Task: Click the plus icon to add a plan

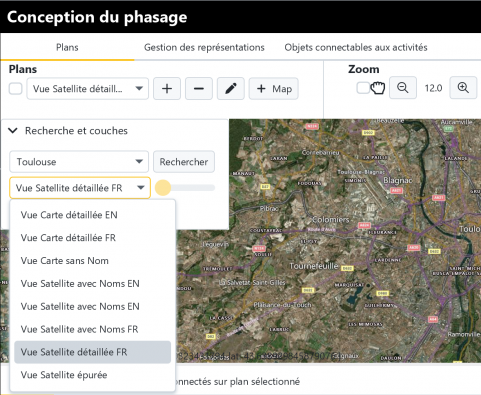Action: [167, 89]
